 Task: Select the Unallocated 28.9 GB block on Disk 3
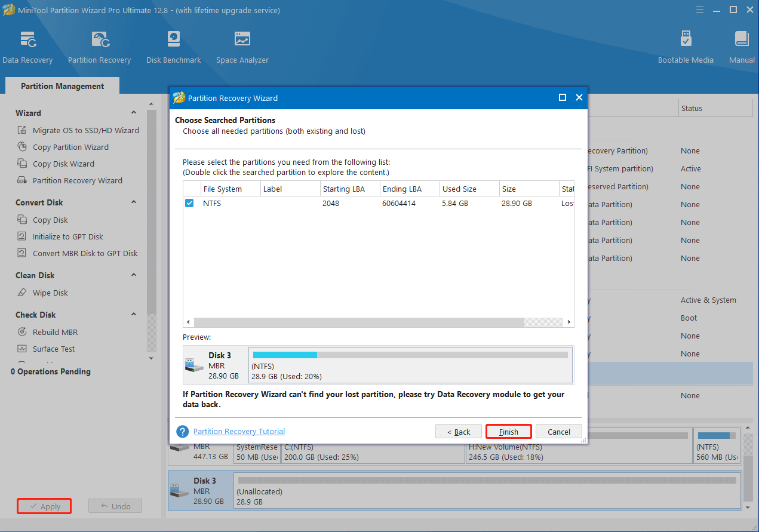point(486,491)
